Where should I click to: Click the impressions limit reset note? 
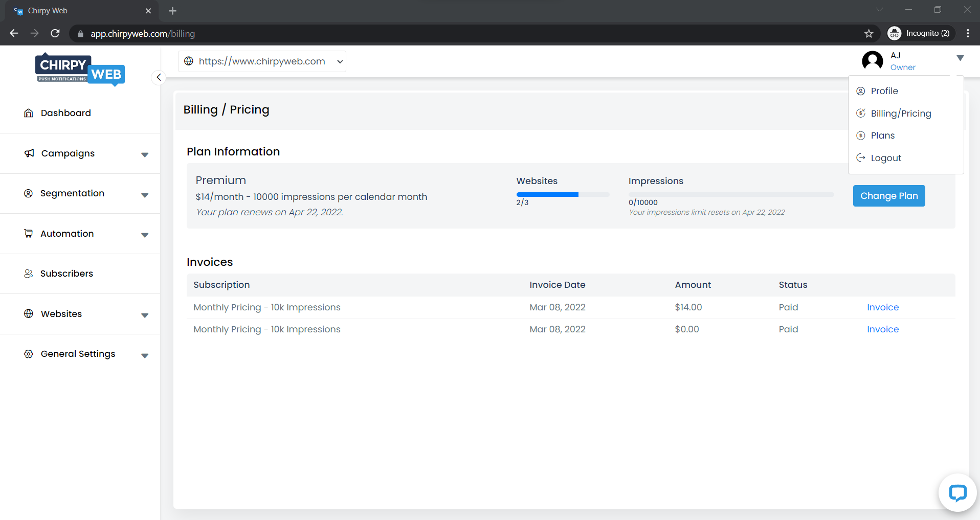click(x=706, y=212)
